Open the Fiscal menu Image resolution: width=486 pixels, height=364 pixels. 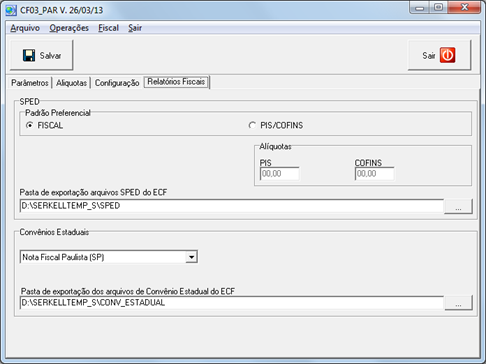(108, 28)
